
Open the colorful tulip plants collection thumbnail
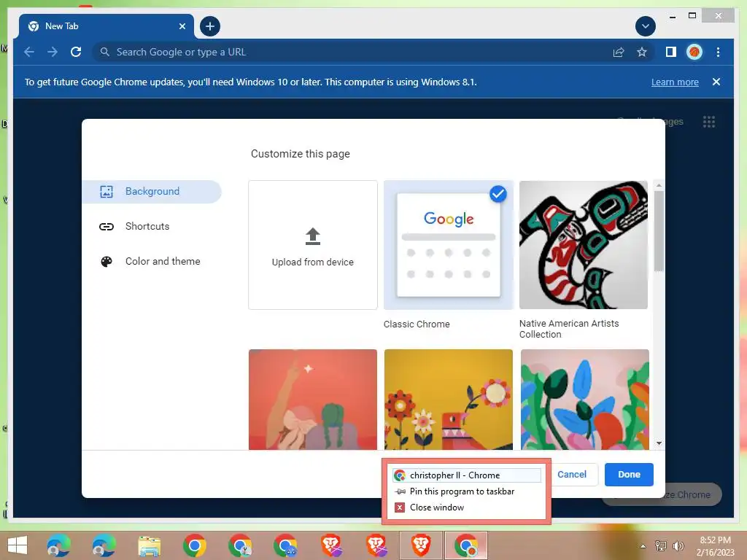tap(584, 399)
